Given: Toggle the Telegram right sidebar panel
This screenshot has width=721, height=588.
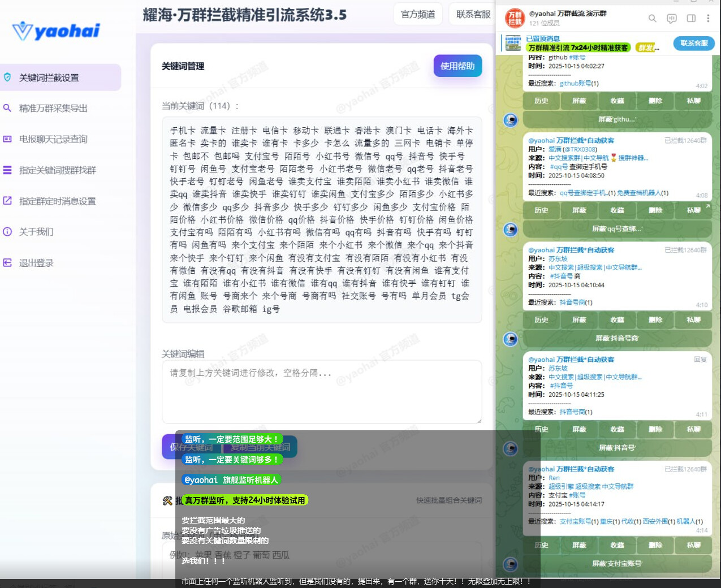Looking at the screenshot, I should click(x=691, y=19).
